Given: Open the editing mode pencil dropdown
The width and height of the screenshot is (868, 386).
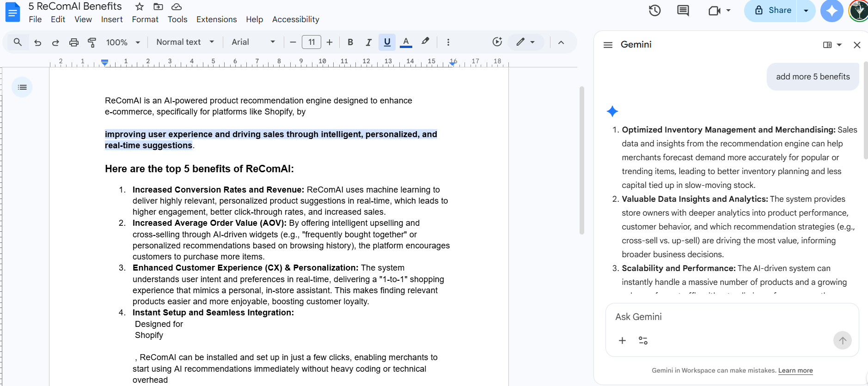Looking at the screenshot, I should pos(526,42).
